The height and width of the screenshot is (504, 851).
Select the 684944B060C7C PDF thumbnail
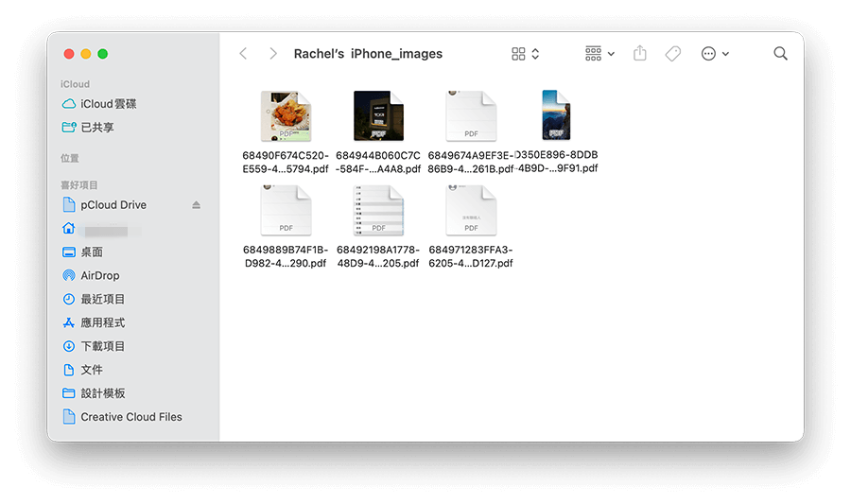coord(378,116)
